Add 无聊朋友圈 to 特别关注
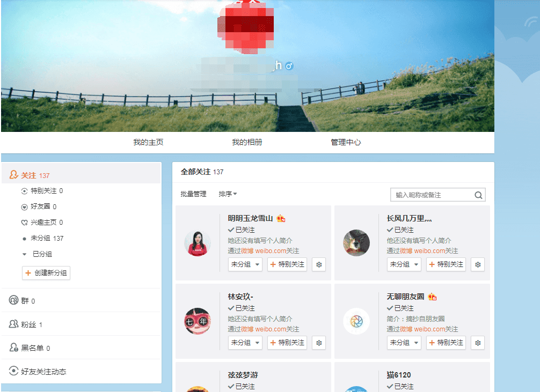Image resolution: width=540 pixels, height=392 pixels. pos(446,343)
